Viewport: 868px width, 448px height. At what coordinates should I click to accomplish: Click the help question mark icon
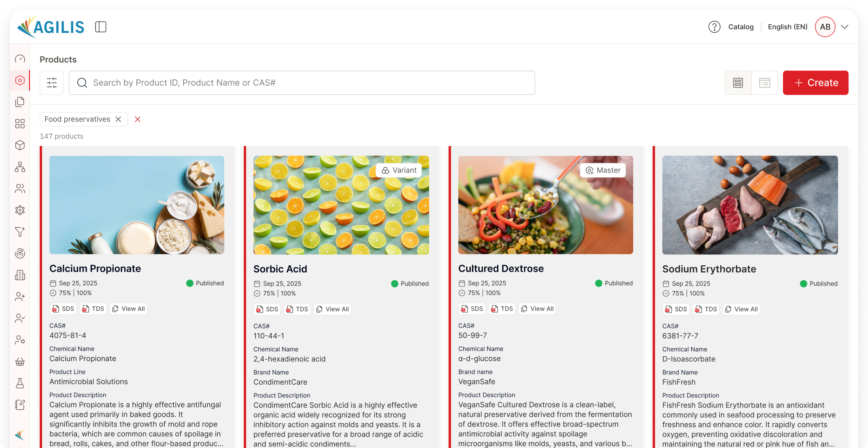coord(714,27)
